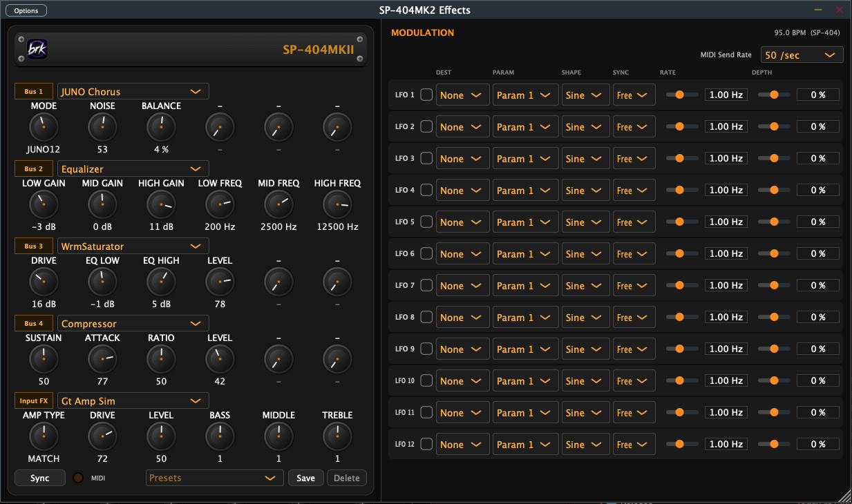Open the MIDI Send Rate dropdown

[802, 55]
